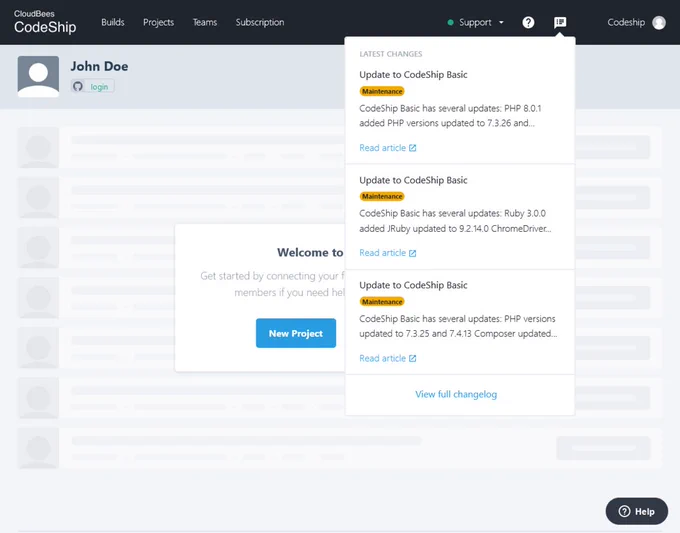
Task: Click the LATEST CHANGES header
Action: 391,54
